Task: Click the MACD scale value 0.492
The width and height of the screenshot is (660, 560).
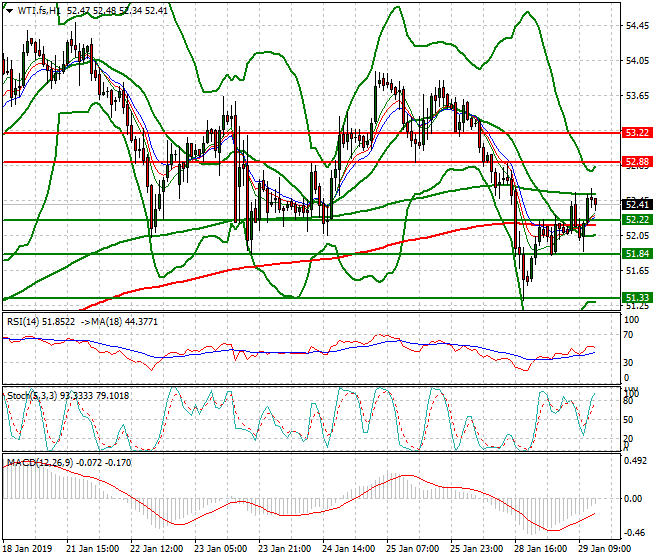Action: click(636, 461)
